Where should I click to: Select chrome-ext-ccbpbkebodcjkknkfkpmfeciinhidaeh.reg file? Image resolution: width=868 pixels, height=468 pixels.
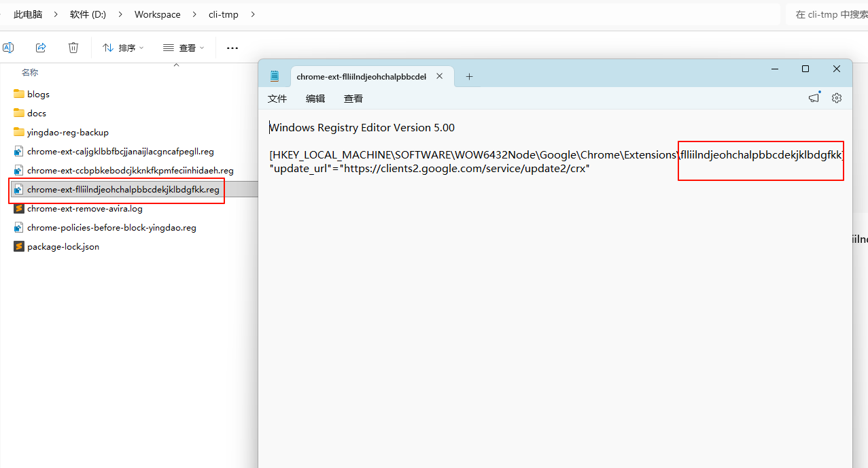[129, 170]
